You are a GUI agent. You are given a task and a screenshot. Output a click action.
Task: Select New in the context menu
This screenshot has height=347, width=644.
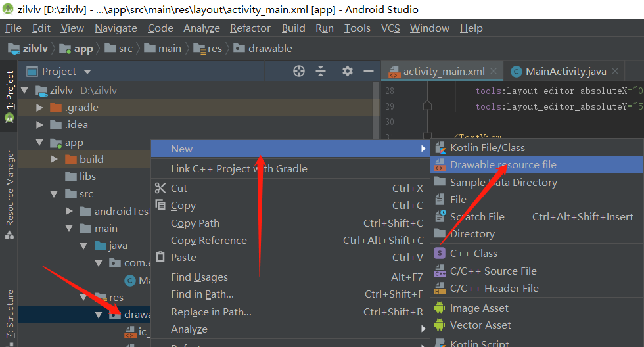pyautogui.click(x=290, y=149)
